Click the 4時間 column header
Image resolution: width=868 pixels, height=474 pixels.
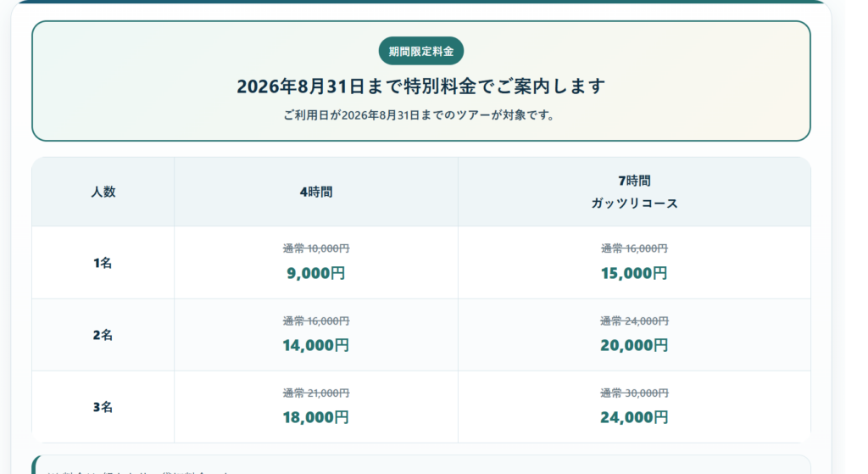click(316, 192)
